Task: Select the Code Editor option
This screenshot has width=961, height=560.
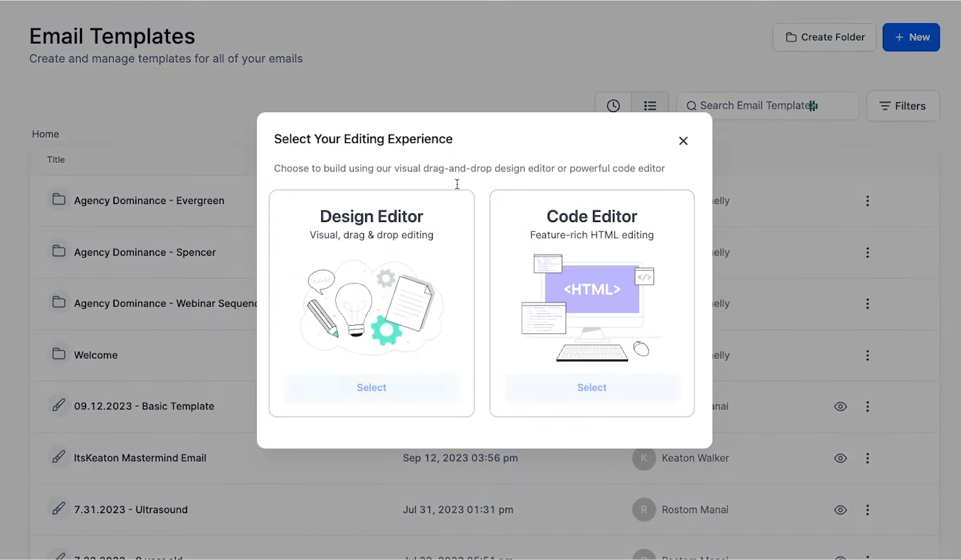Action: 592,387
